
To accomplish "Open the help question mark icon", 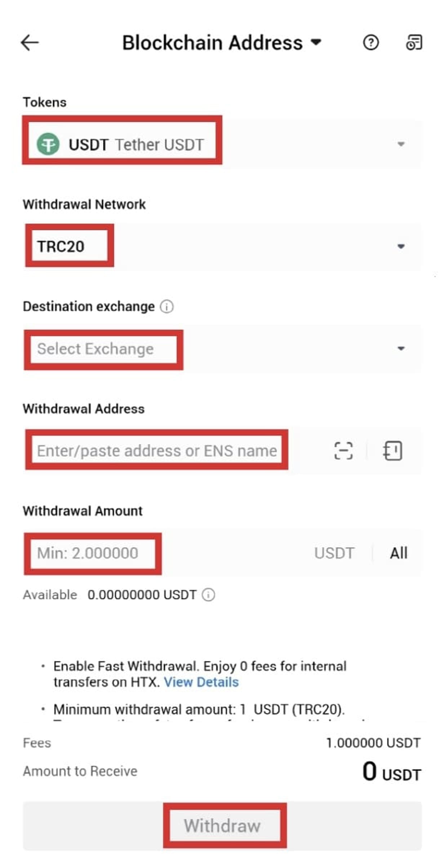I will pos(370,43).
